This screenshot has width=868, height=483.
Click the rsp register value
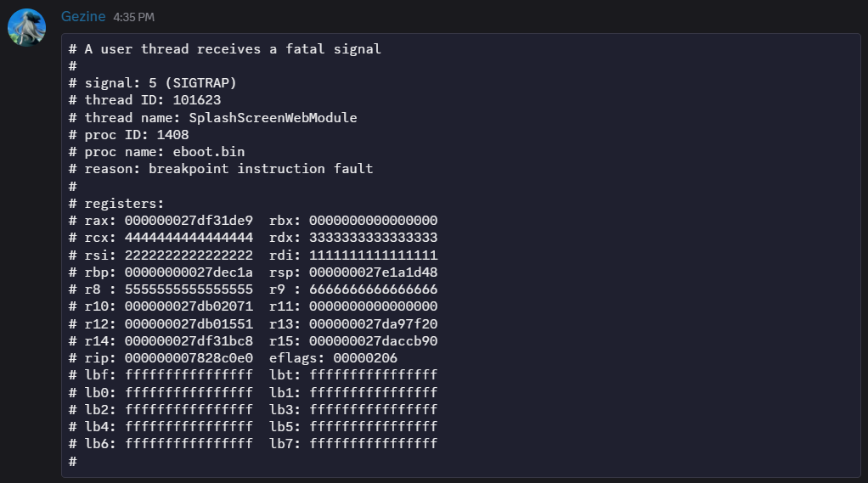point(373,272)
